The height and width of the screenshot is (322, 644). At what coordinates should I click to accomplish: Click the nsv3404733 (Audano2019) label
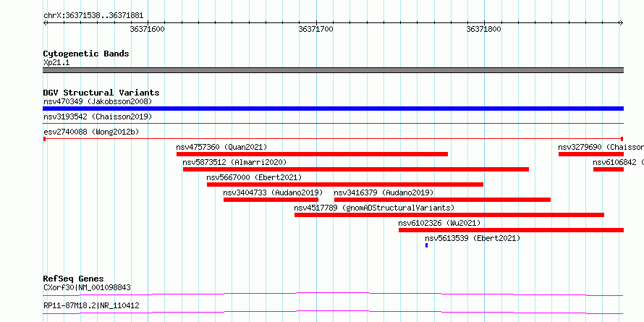pos(273,192)
